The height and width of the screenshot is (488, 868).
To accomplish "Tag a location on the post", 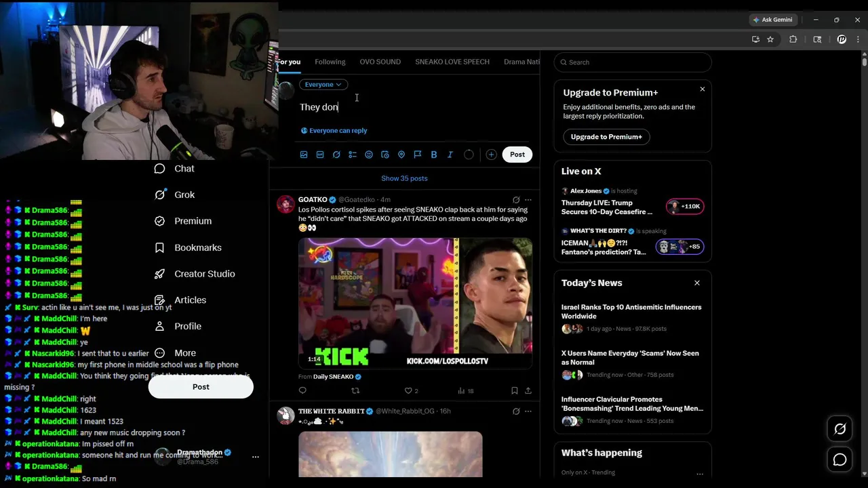I will [401, 155].
